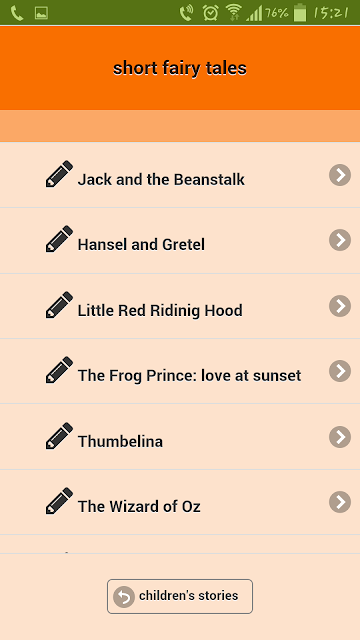Tap pencil icon beside Jack and the Beanstalk
Viewport: 360px width, 640px height.
click(59, 174)
